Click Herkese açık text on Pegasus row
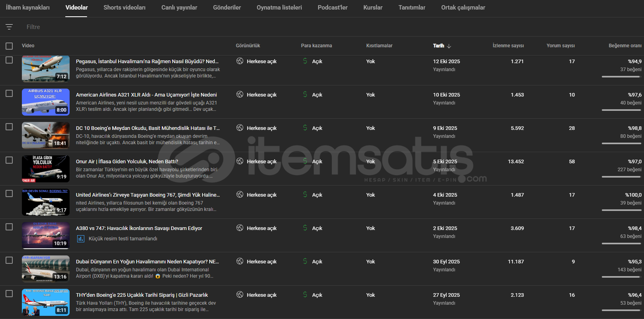 point(262,62)
